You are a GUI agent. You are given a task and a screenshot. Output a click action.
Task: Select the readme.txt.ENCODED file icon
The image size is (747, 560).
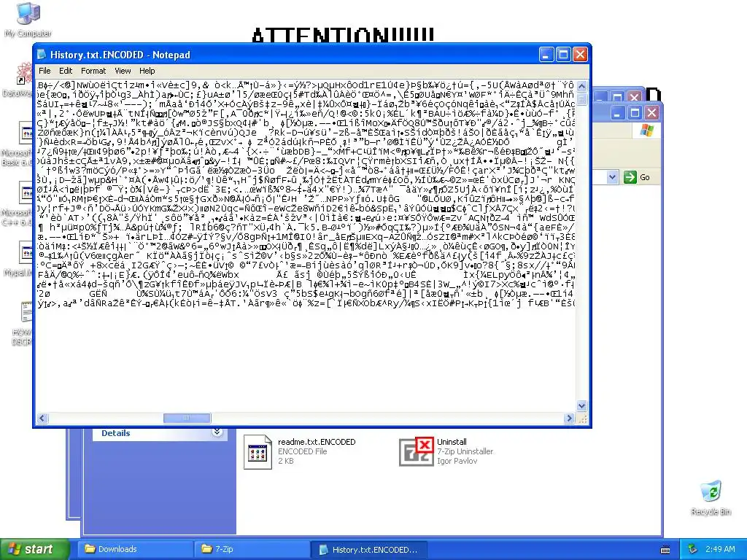(x=258, y=452)
